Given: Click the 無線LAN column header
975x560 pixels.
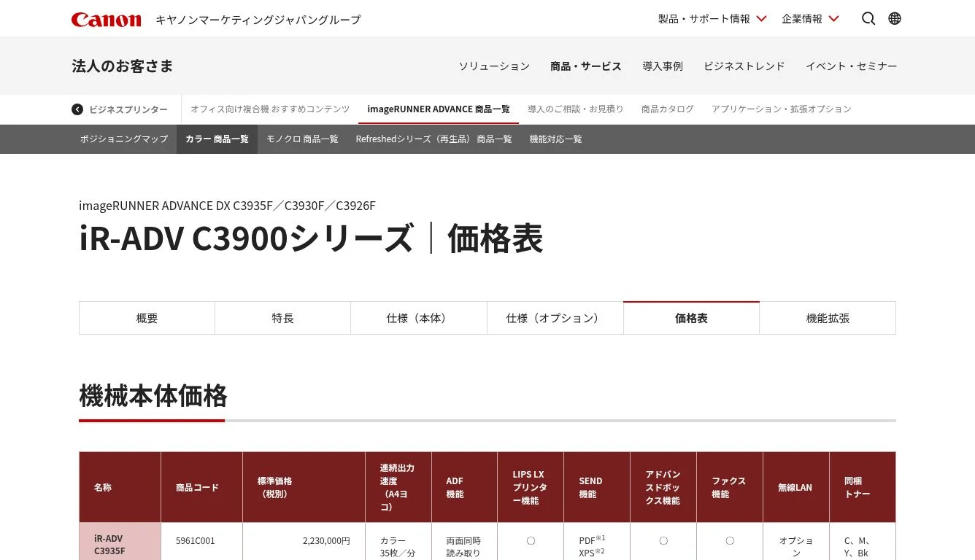Looking at the screenshot, I should pos(796,487).
